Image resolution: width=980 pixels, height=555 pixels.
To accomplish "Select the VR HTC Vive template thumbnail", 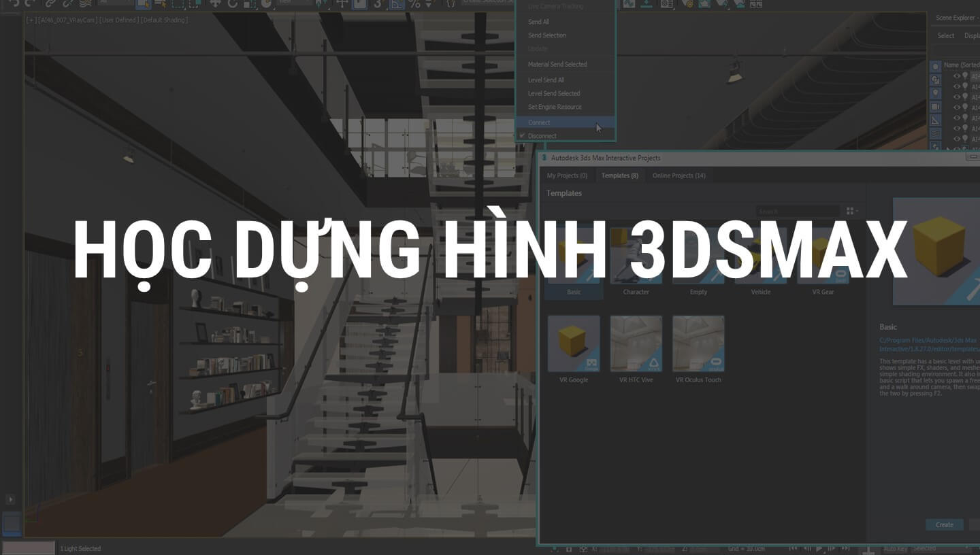I will tap(636, 343).
